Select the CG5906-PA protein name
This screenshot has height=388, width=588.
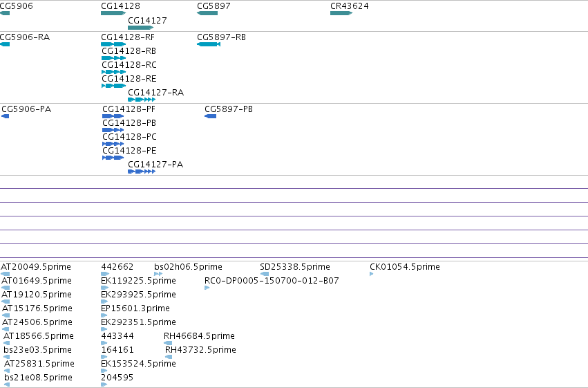click(26, 109)
